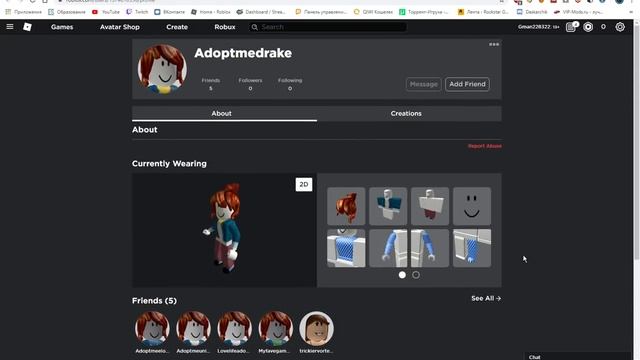
Task: Open the maroon pants item
Action: (430, 206)
